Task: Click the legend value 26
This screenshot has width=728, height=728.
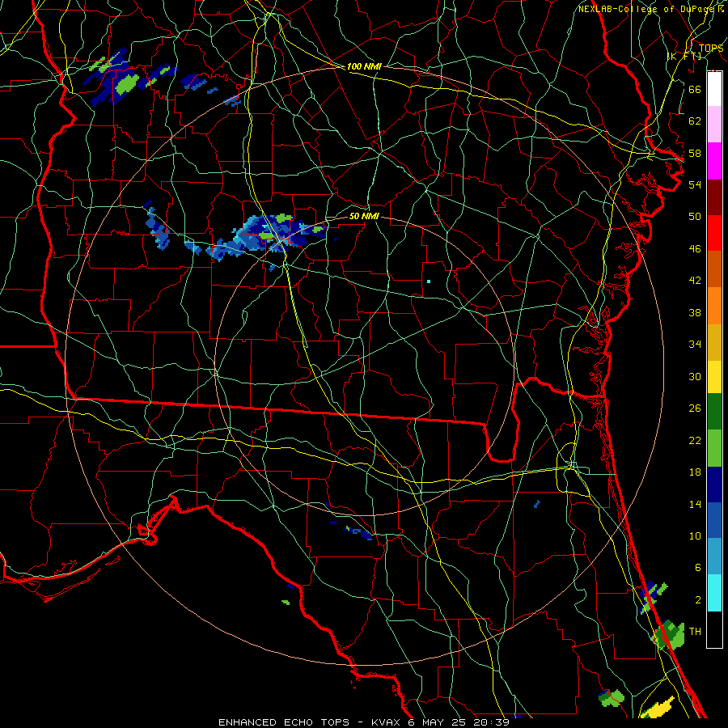Action: 695,408
